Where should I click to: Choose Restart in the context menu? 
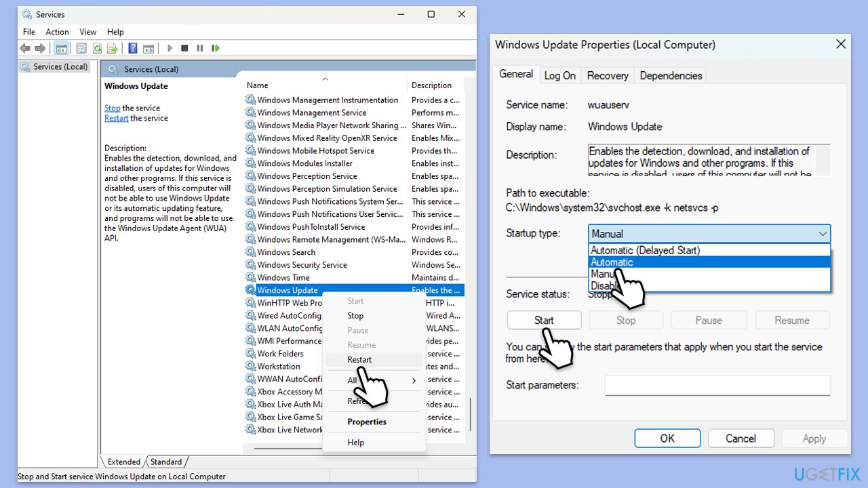[374, 360]
